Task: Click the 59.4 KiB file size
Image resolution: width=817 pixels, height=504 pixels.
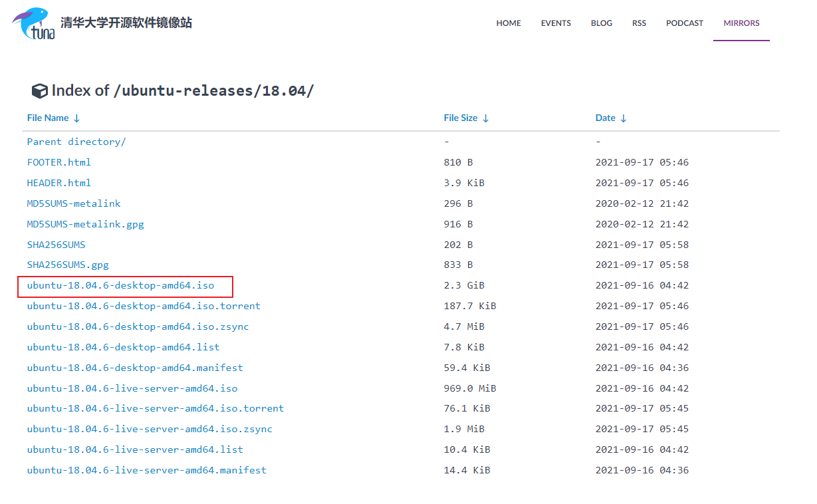Action: (x=467, y=368)
